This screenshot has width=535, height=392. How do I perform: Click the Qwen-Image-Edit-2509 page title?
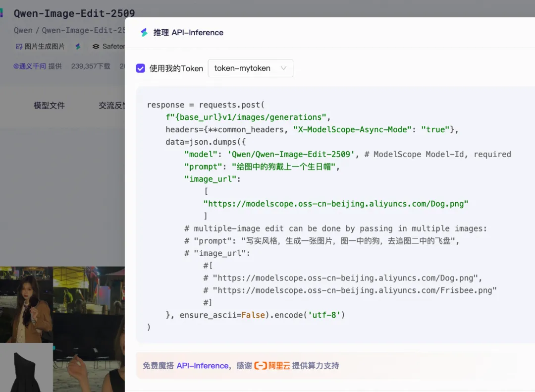(74, 13)
